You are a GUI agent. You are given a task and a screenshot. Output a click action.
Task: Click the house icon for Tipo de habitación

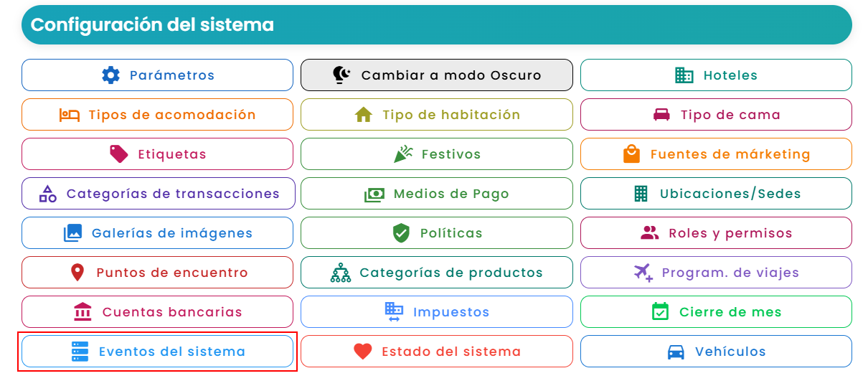pos(364,115)
